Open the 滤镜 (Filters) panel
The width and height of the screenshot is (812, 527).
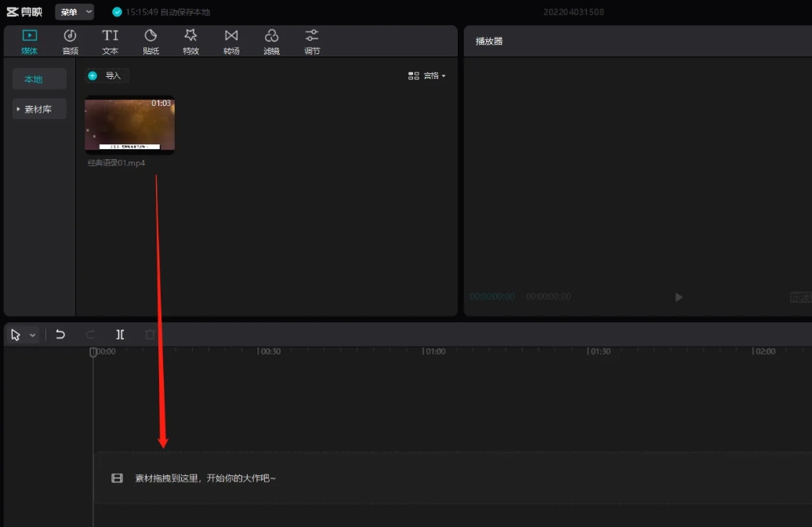click(271, 41)
